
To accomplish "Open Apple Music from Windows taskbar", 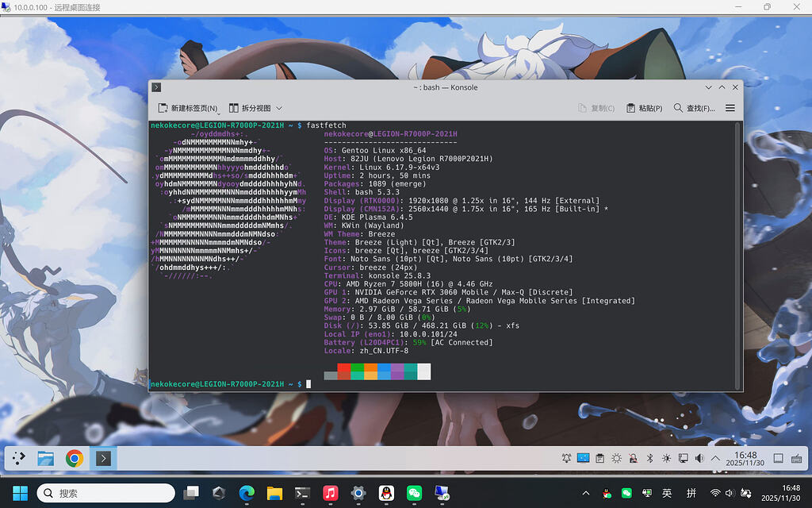I will [x=331, y=493].
